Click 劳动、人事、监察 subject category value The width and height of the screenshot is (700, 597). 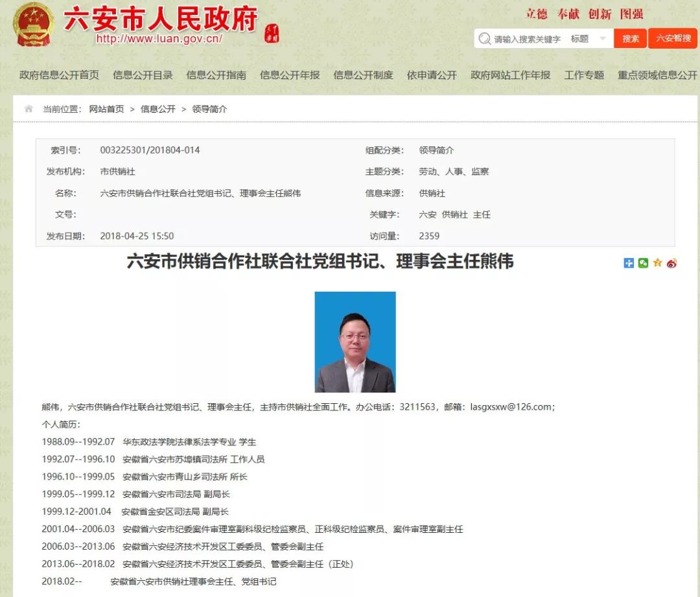pos(454,172)
